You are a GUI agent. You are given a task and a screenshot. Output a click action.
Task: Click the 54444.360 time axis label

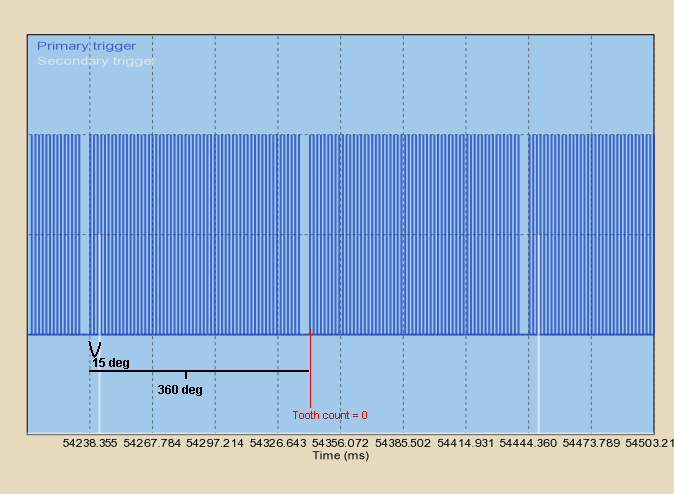pyautogui.click(x=528, y=442)
